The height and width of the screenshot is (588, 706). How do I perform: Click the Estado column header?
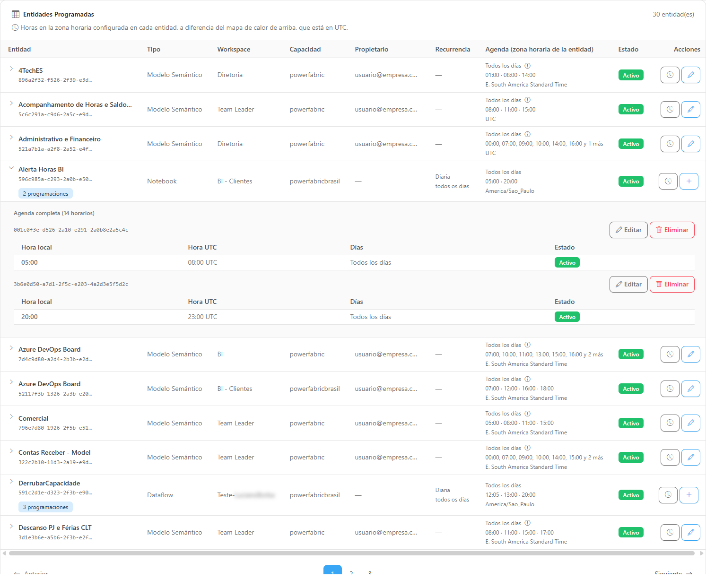[x=628, y=49]
